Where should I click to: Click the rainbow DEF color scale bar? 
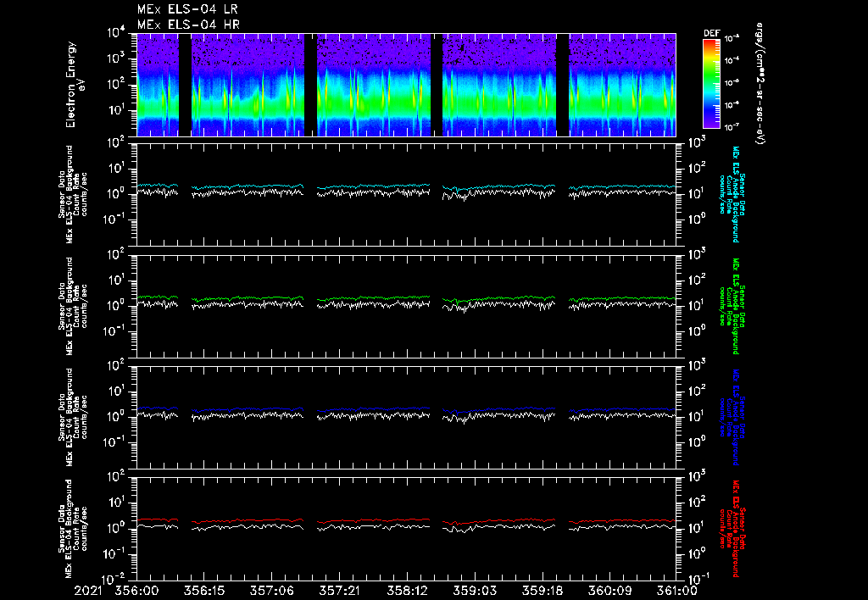click(x=711, y=84)
